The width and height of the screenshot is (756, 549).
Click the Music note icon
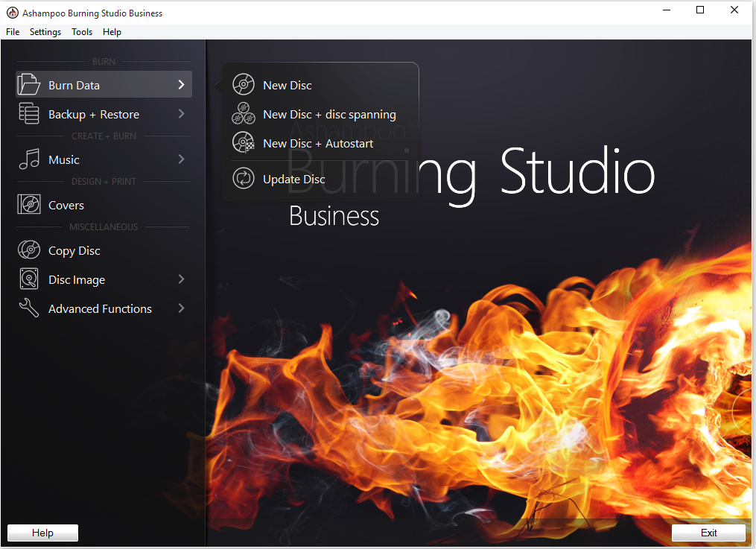[29, 159]
